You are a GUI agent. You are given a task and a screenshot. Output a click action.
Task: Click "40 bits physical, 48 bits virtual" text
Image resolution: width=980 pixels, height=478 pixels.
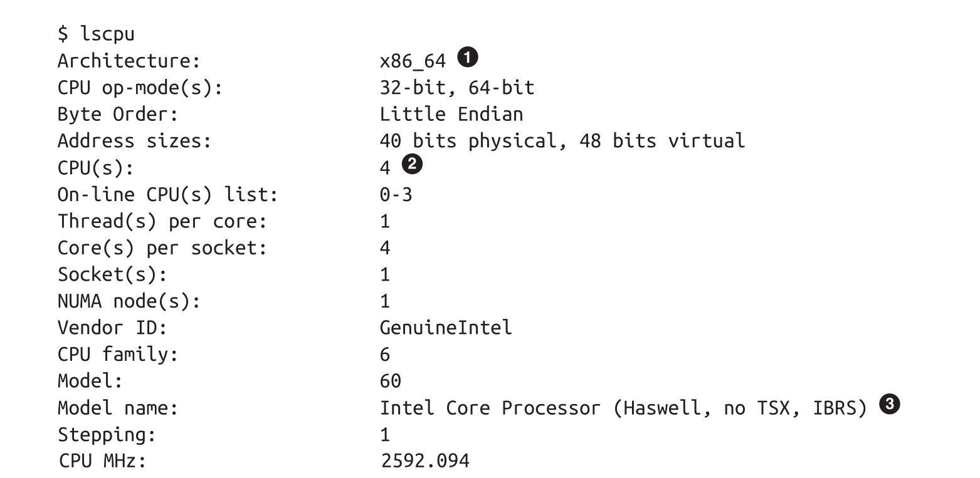[562, 141]
